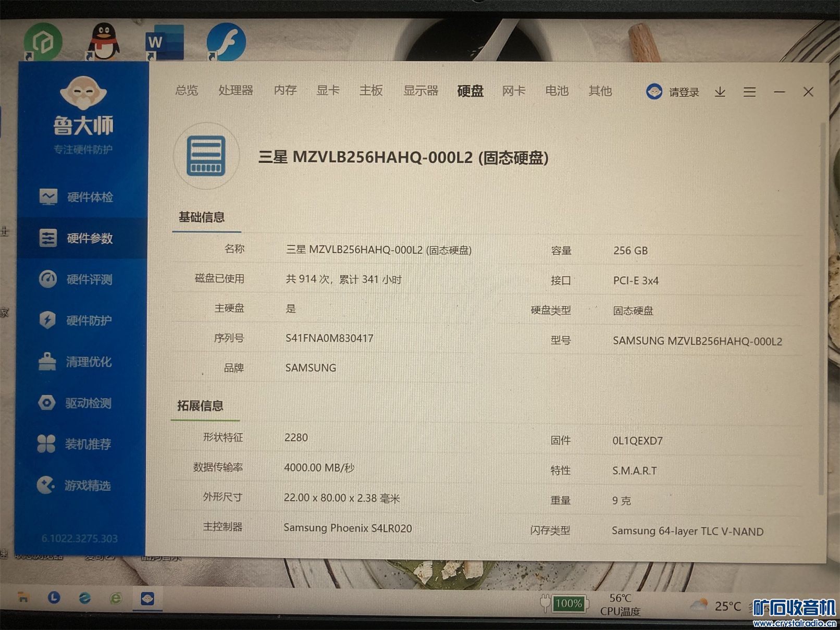
Task: Launch the green IE-style browser from taskbar
Action: (x=116, y=598)
